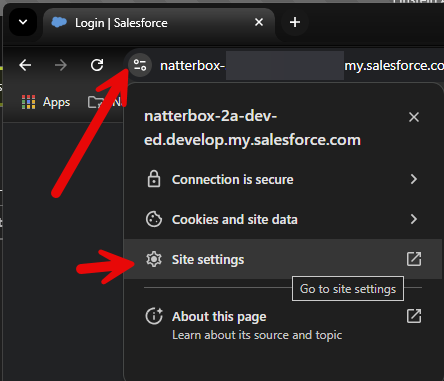The width and height of the screenshot is (444, 381).
Task: Click the forward navigation arrow
Action: [x=61, y=65]
